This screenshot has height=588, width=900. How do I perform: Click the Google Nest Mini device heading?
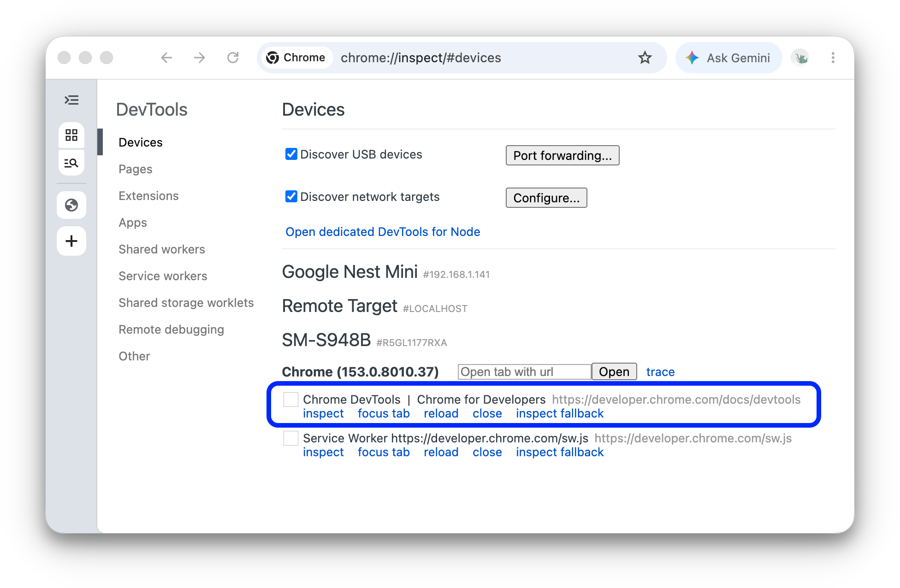point(350,272)
